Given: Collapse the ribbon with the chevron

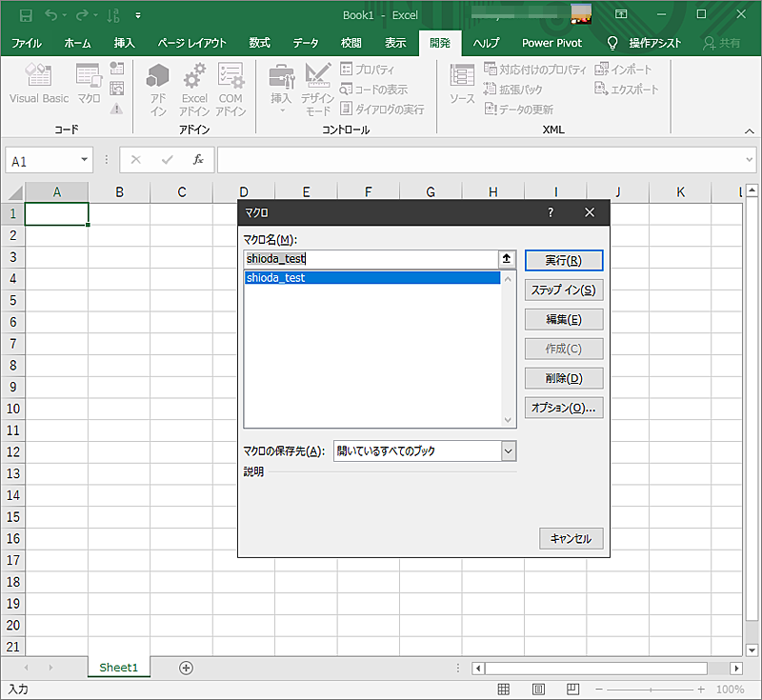Looking at the screenshot, I should pos(750,131).
